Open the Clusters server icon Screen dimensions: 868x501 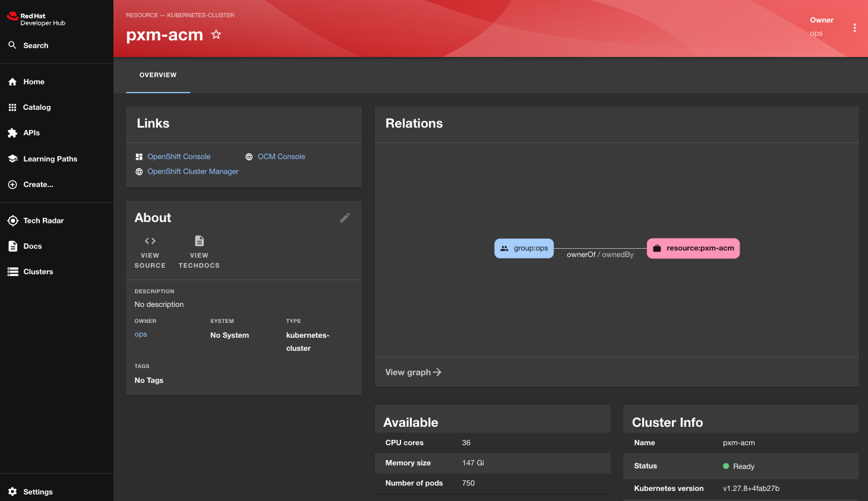pos(12,272)
